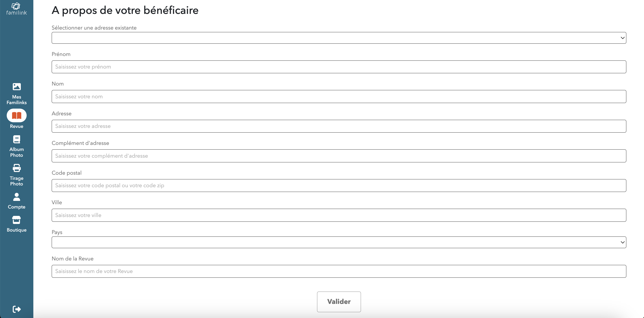Expand the existing address dropdown
The image size is (644, 318).
(339, 38)
